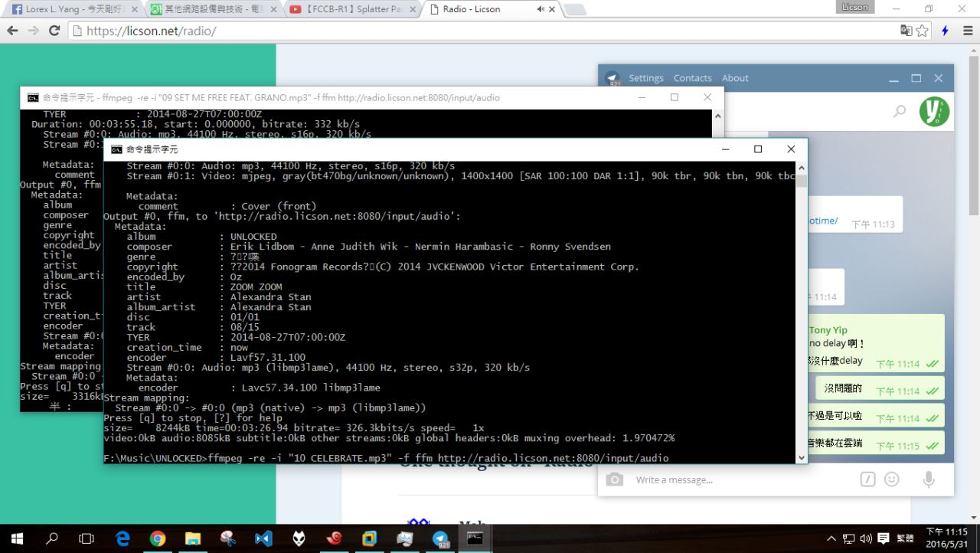
Task: Open bot commands slash icon
Action: tap(867, 479)
